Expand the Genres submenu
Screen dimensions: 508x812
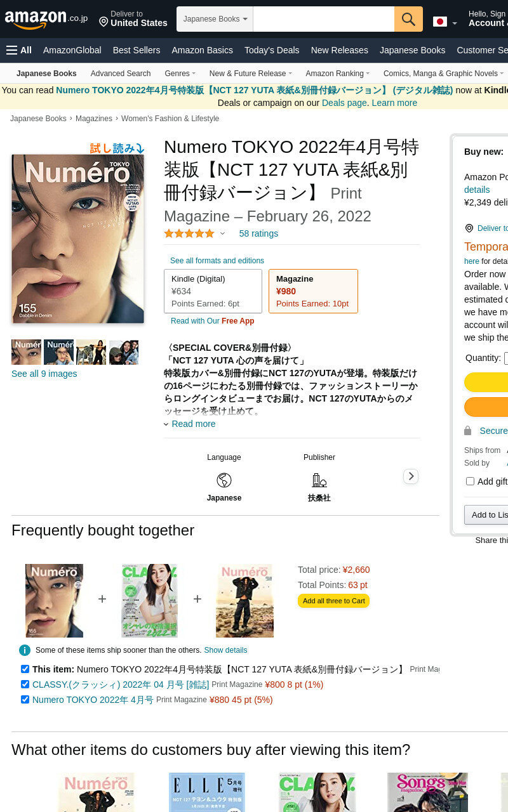tap(180, 74)
